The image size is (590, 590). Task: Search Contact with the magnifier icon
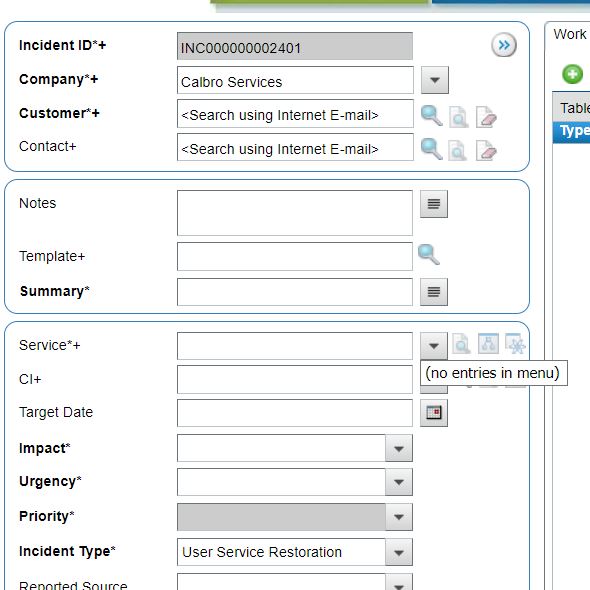[x=431, y=149]
